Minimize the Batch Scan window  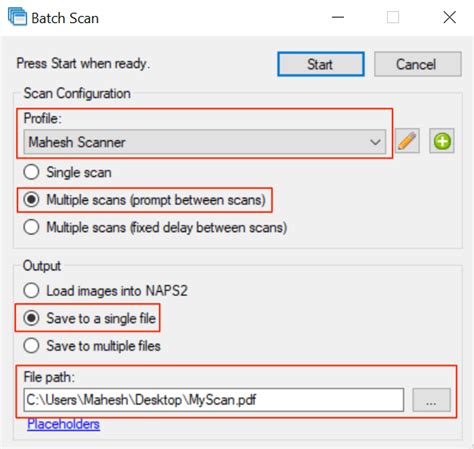coord(338,17)
